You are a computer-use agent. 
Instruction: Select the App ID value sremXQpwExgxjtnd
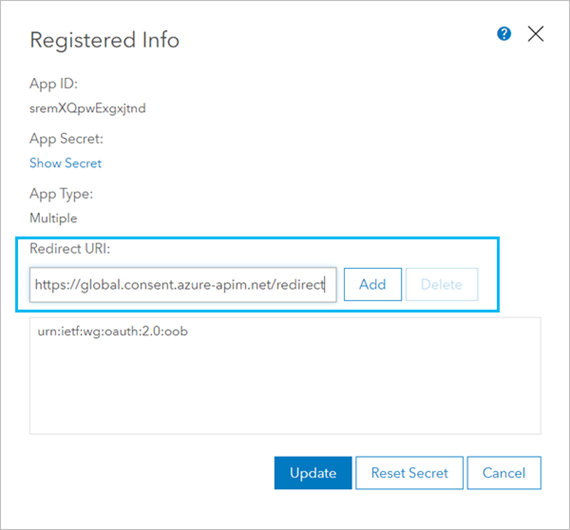coord(88,108)
